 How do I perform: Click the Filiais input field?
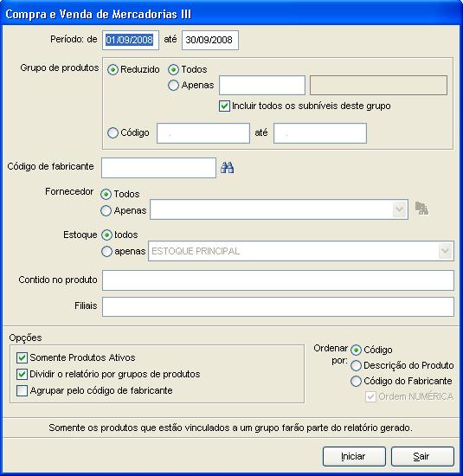point(278,306)
